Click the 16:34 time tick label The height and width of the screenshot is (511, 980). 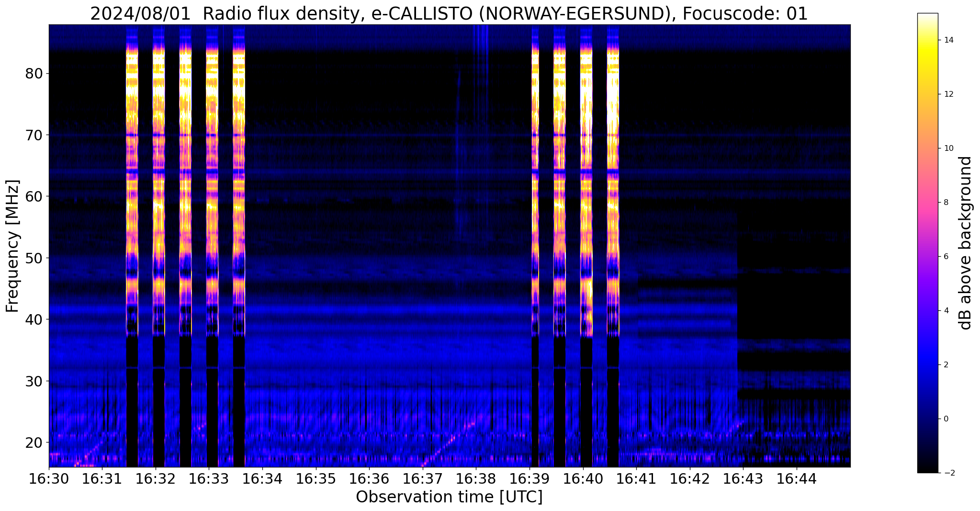[x=262, y=478]
